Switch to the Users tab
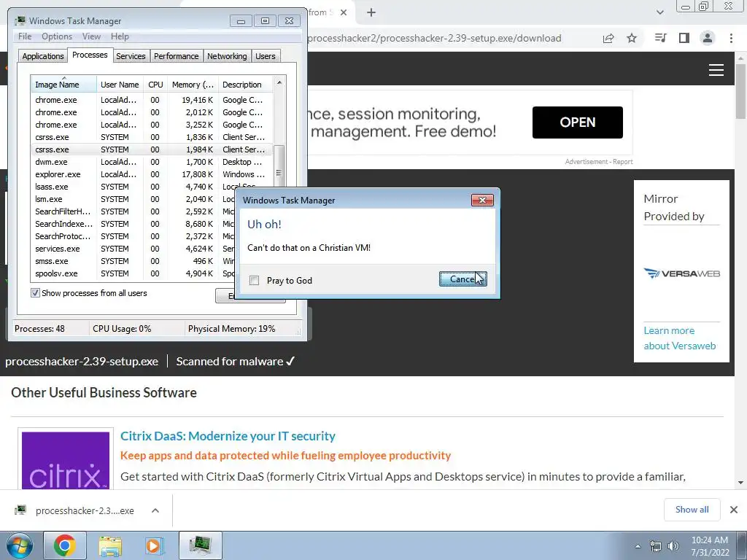 click(x=265, y=56)
